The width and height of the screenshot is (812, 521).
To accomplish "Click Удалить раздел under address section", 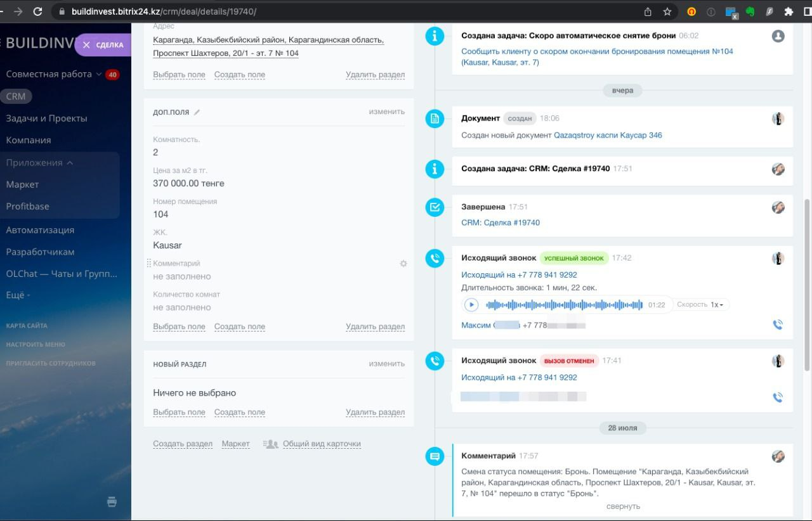I will coord(375,75).
